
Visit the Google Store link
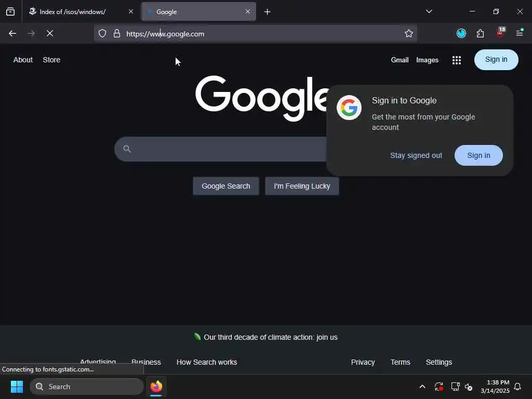click(51, 60)
